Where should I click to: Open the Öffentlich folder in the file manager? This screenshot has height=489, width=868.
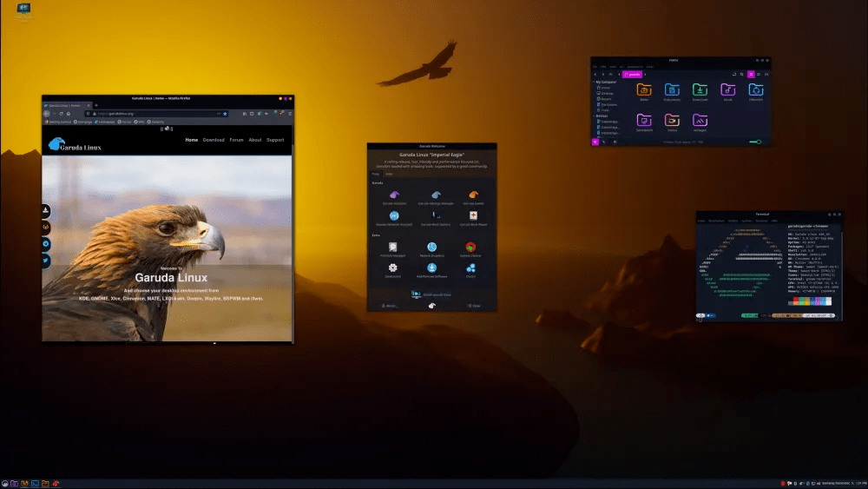pos(756,92)
